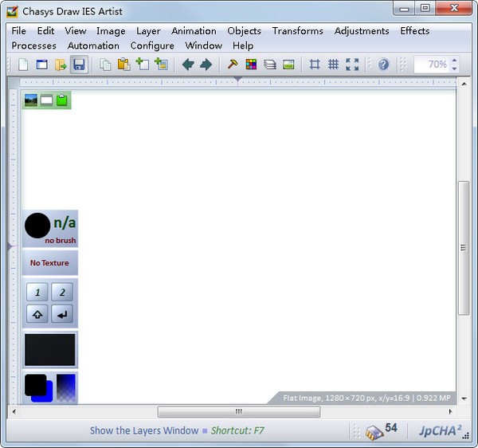Viewport: 478px width, 448px height.
Task: Open the blue transparency gradient swatch
Action: [x=66, y=388]
